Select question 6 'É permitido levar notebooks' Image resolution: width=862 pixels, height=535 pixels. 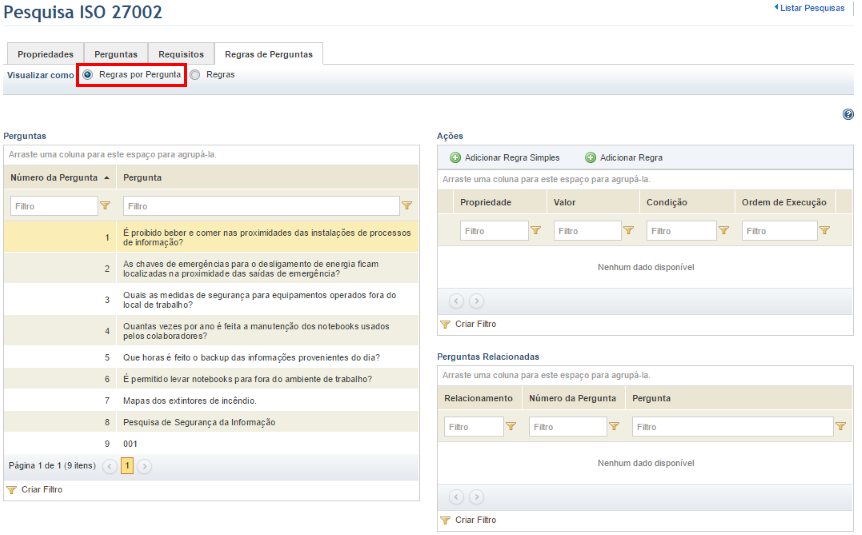coord(211,379)
